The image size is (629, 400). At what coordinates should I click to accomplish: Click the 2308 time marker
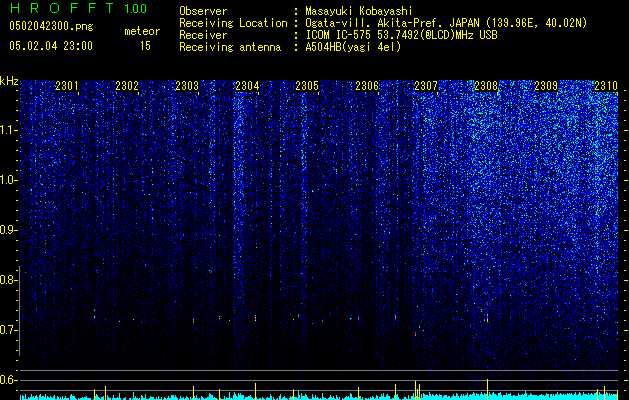486,86
